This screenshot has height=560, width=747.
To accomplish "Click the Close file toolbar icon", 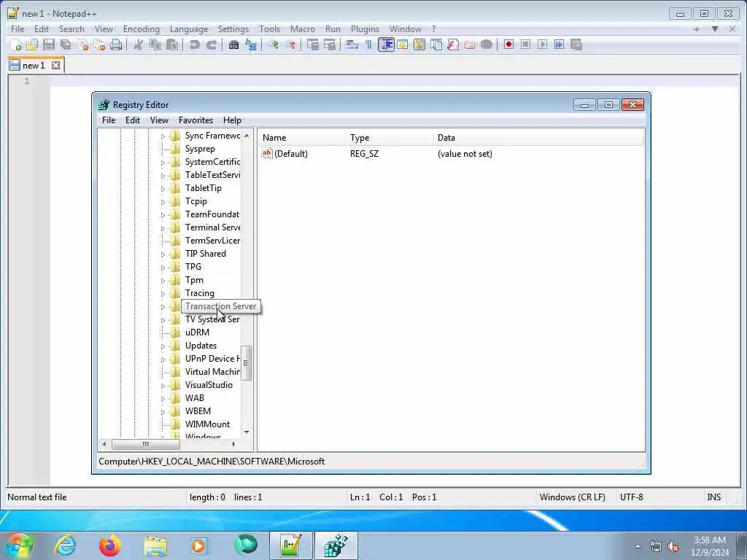I will click(x=83, y=44).
